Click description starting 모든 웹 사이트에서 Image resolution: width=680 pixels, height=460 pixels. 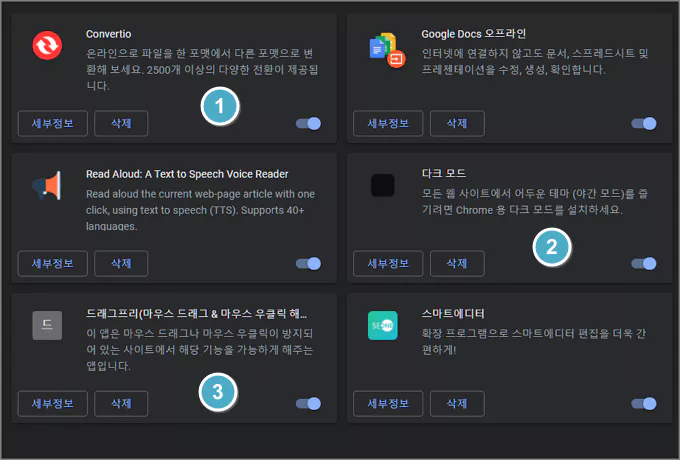[535, 202]
